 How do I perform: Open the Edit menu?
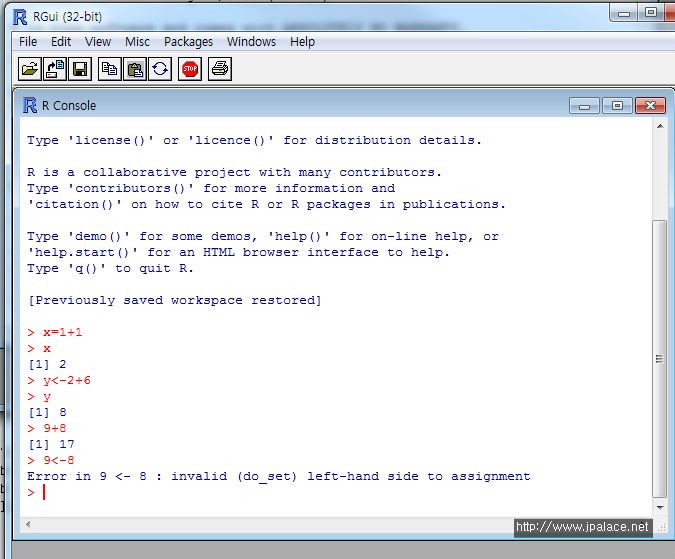(x=61, y=42)
